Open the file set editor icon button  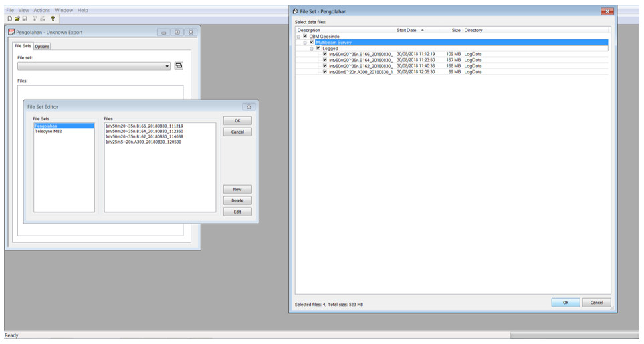coord(179,65)
